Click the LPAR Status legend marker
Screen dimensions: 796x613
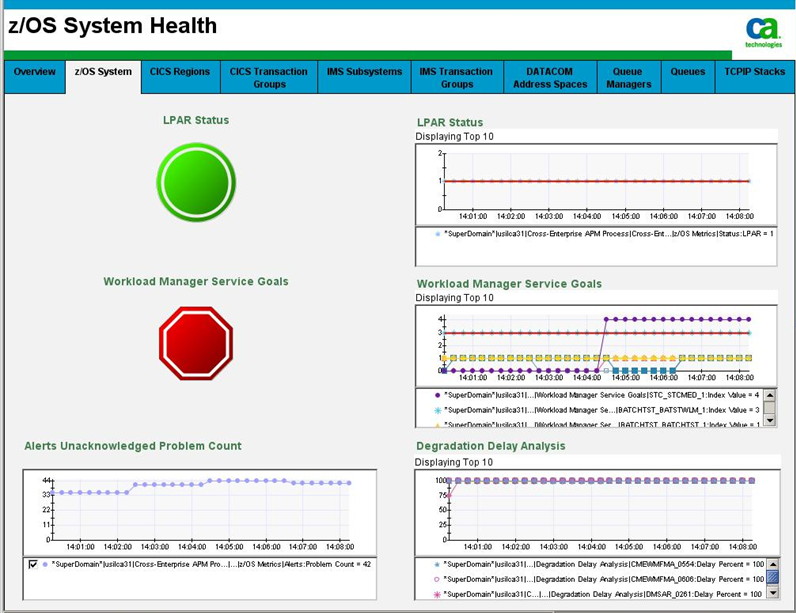438,234
